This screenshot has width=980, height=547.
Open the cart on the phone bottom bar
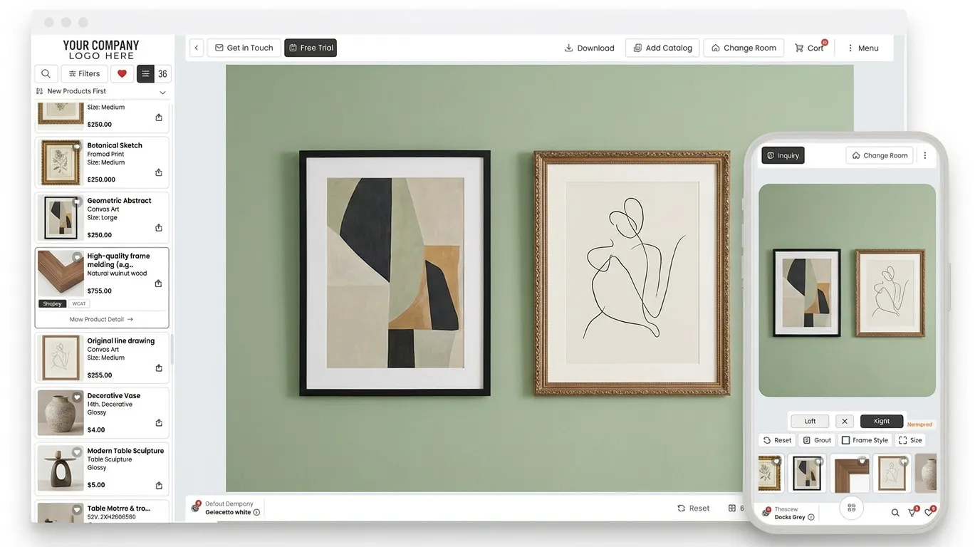click(912, 512)
